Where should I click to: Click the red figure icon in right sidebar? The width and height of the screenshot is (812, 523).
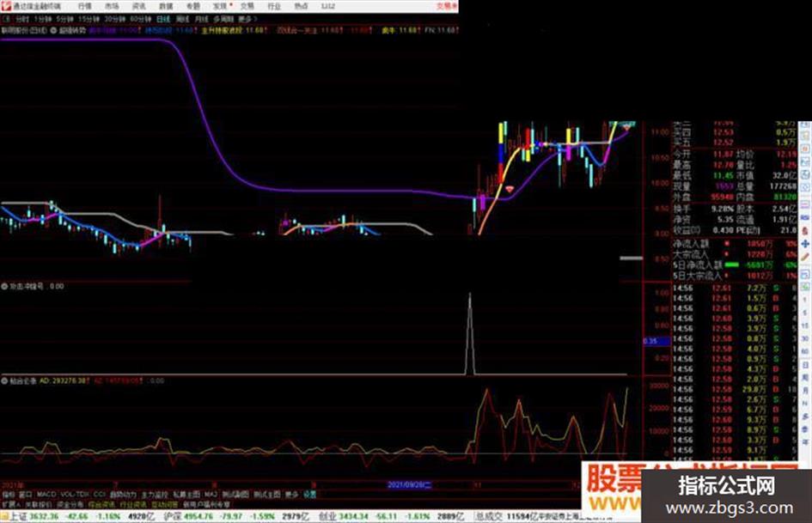805,230
